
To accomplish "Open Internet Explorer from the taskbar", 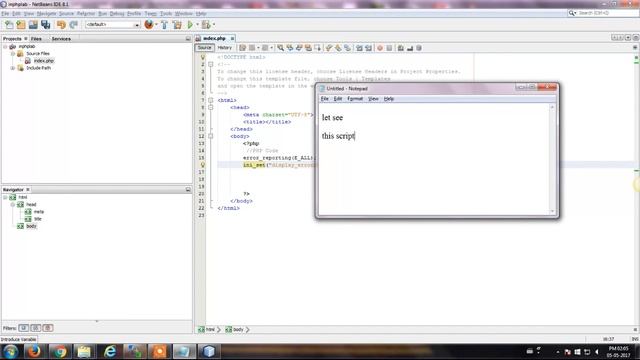I will tap(110, 351).
